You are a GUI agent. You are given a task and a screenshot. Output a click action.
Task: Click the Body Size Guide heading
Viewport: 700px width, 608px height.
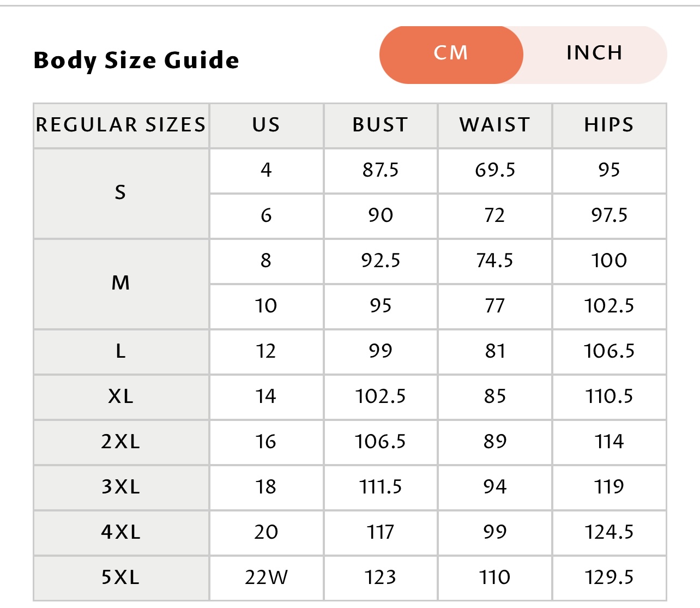point(136,61)
